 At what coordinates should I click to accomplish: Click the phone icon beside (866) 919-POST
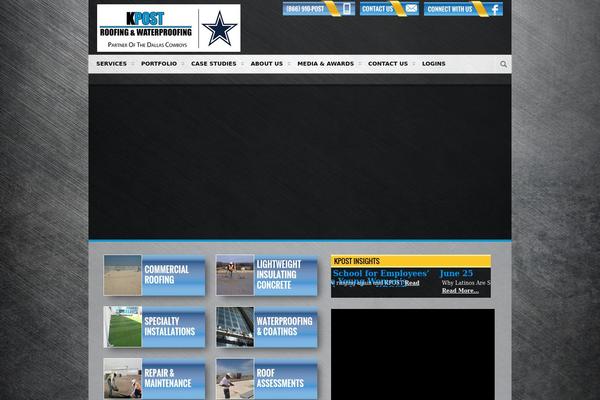347,9
